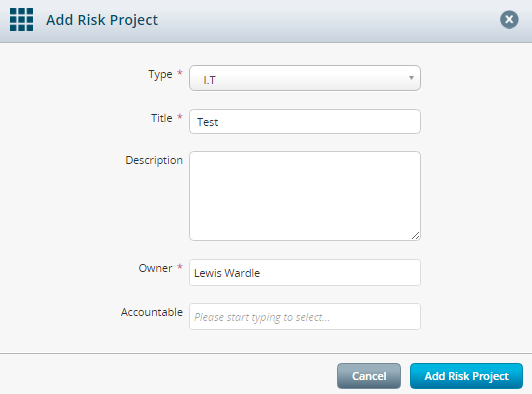Focus the Title field containing Test
This screenshot has width=532, height=394.
coord(305,121)
